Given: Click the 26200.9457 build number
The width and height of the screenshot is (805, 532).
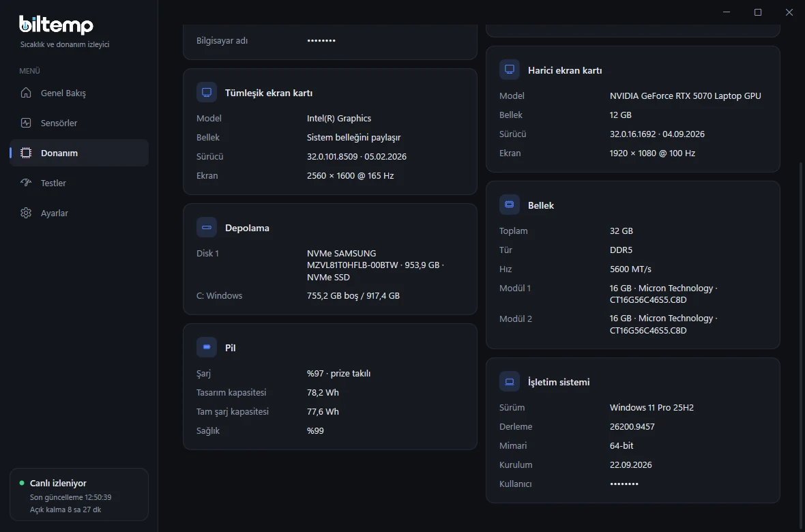Looking at the screenshot, I should pos(632,427).
